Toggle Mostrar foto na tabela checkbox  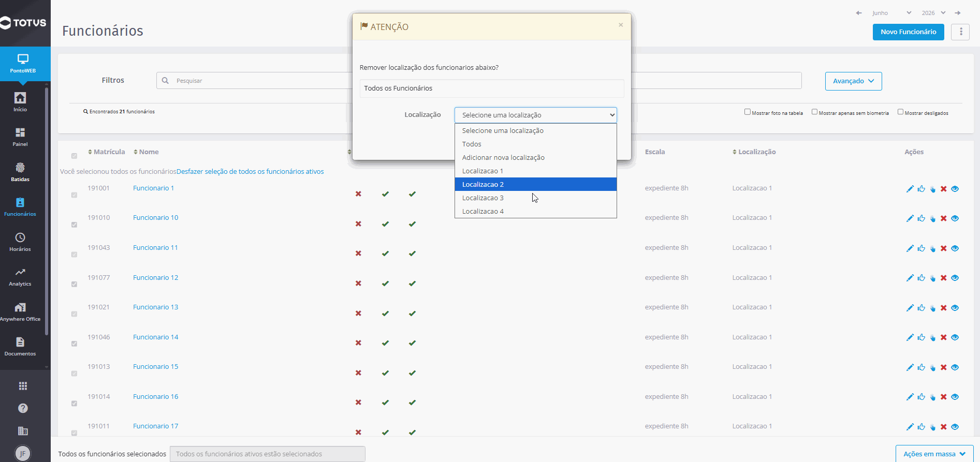pyautogui.click(x=747, y=112)
